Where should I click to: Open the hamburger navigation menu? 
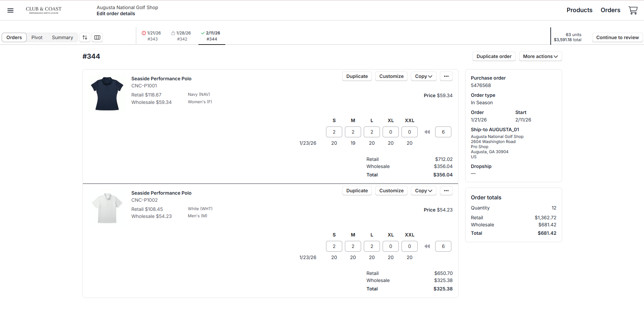pos(10,10)
